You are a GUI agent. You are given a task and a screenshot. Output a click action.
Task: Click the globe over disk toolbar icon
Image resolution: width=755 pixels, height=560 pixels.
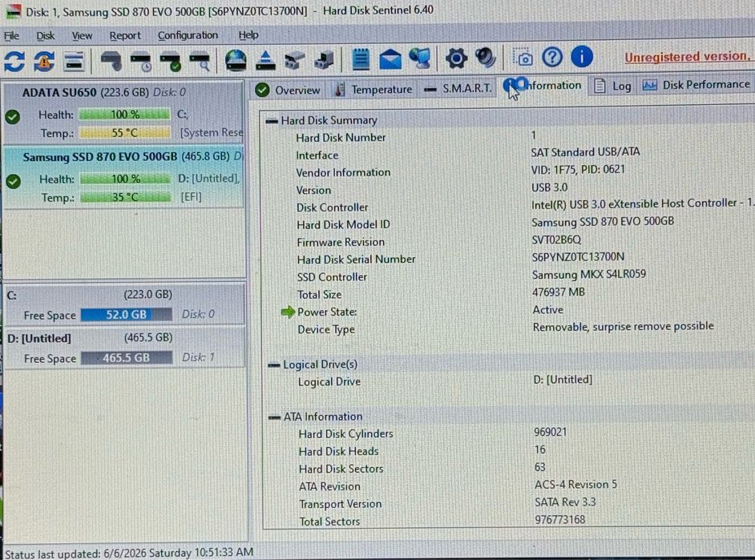[236, 61]
